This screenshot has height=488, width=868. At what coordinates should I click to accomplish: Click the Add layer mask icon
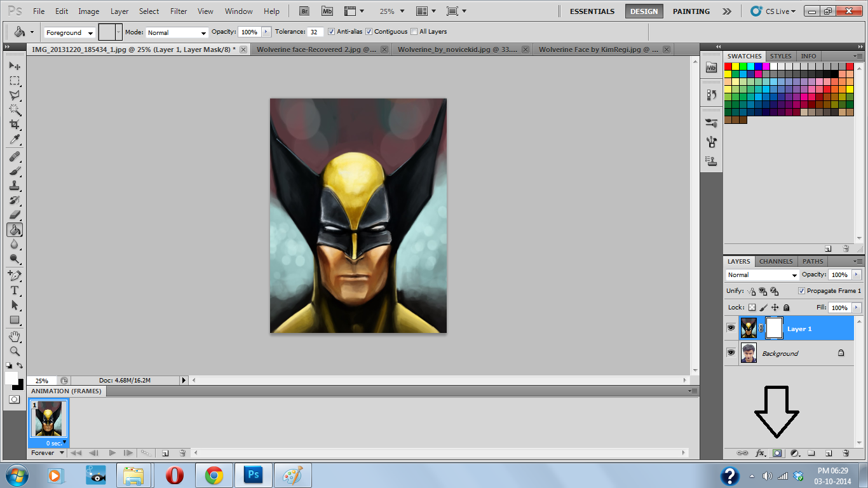coord(776,453)
